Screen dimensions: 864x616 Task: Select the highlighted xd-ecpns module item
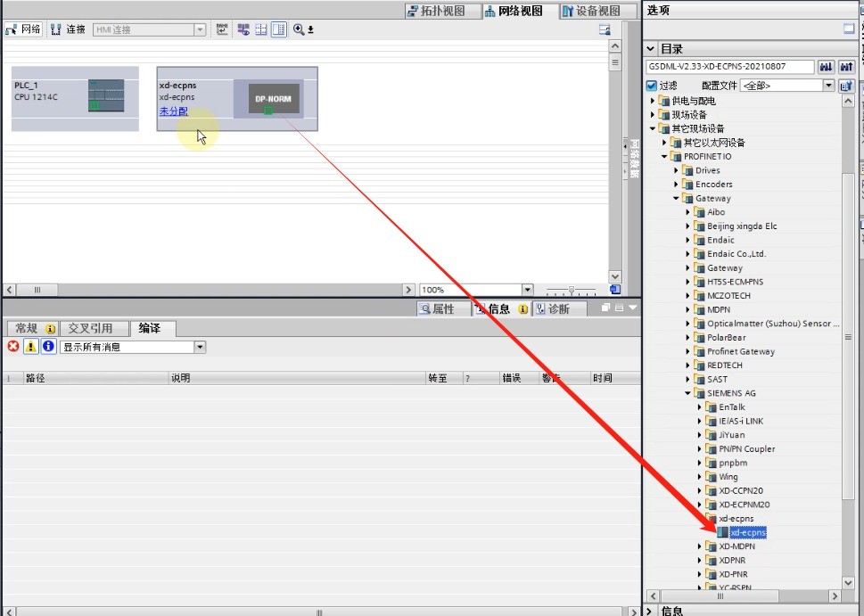[748, 532]
